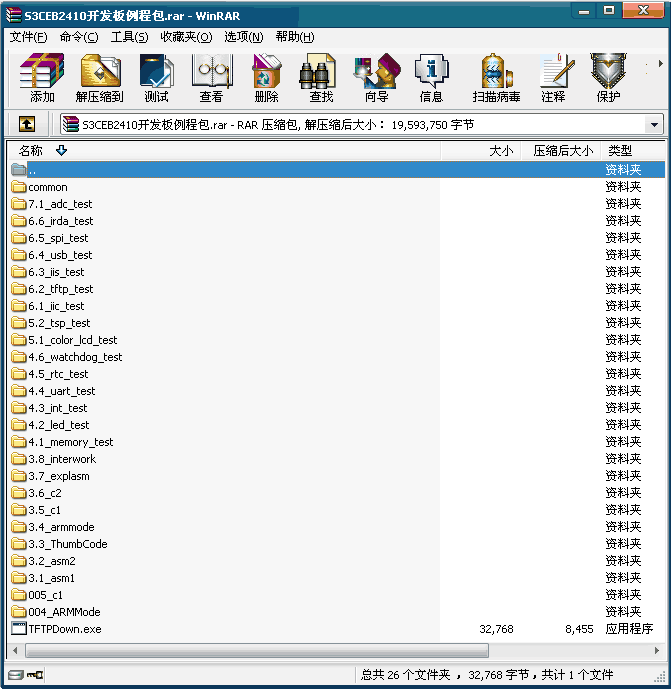Select the 3.8_interwork folder
The width and height of the screenshot is (671, 689).
[x=54, y=459]
